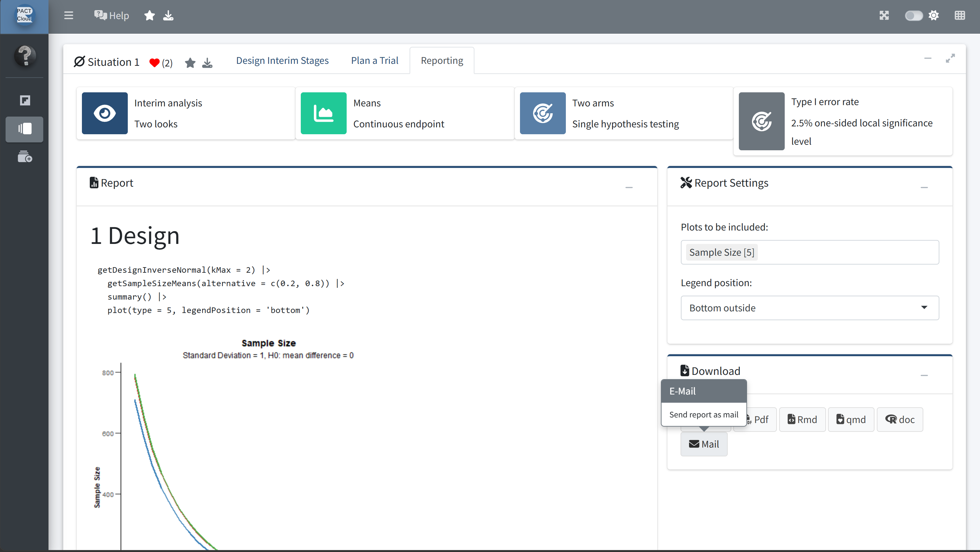Screen dimensions: 980x552
Task: Click the empty-set icon beside Situation 1
Action: (79, 62)
